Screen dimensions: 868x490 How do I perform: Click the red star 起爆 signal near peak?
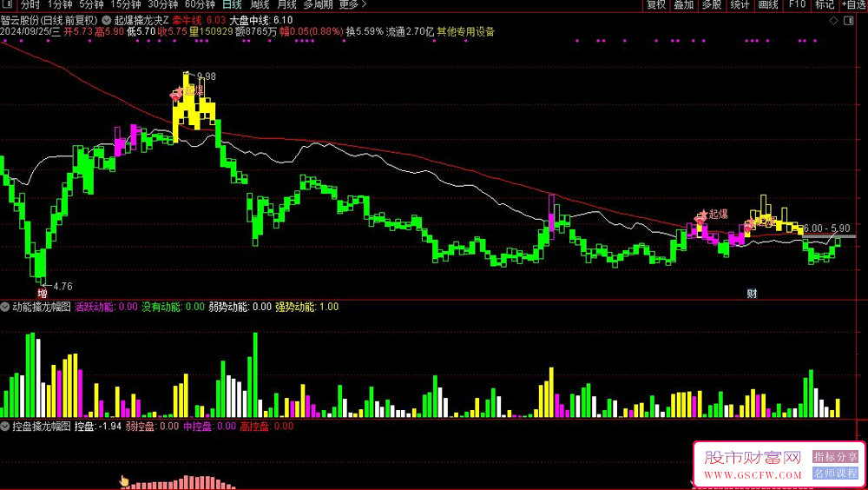tap(176, 94)
